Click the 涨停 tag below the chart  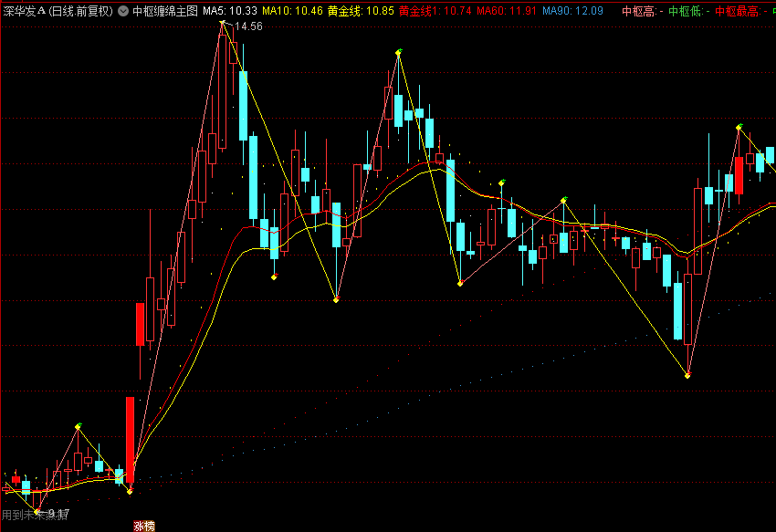pos(144,527)
